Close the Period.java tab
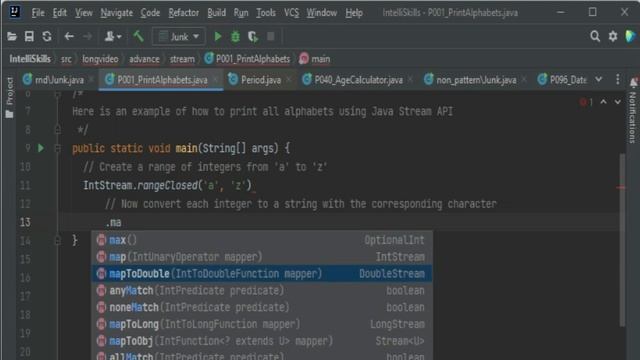Screen dimensions: 640x360 (289, 80)
